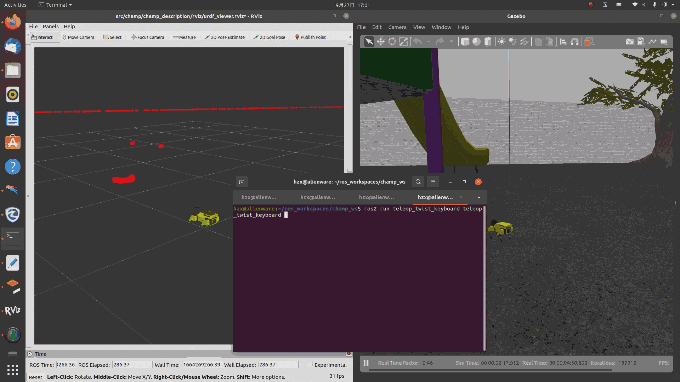Select the Gazebo arrow selection tool
This screenshot has width=680, height=382.
tap(369, 42)
